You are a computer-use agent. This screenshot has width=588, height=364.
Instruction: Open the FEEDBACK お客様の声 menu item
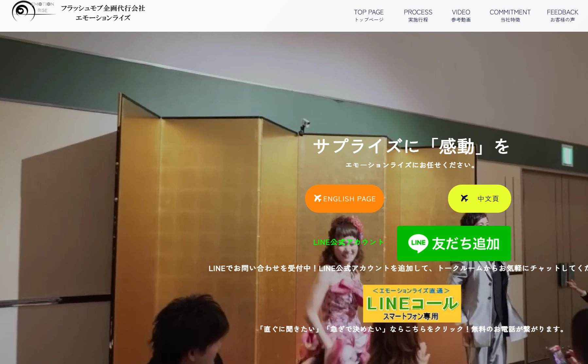pos(562,16)
